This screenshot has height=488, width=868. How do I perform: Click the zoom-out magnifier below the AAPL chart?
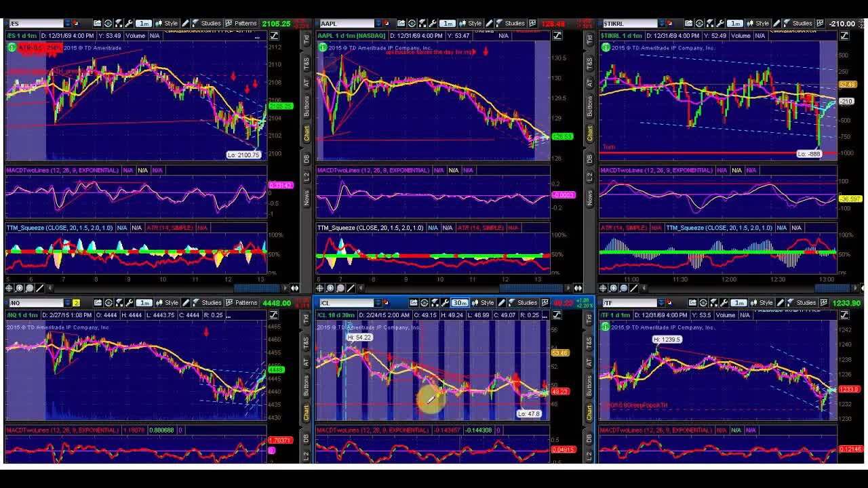[x=341, y=288]
